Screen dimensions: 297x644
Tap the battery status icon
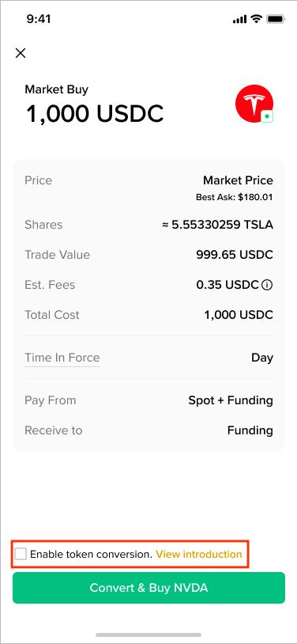click(276, 19)
